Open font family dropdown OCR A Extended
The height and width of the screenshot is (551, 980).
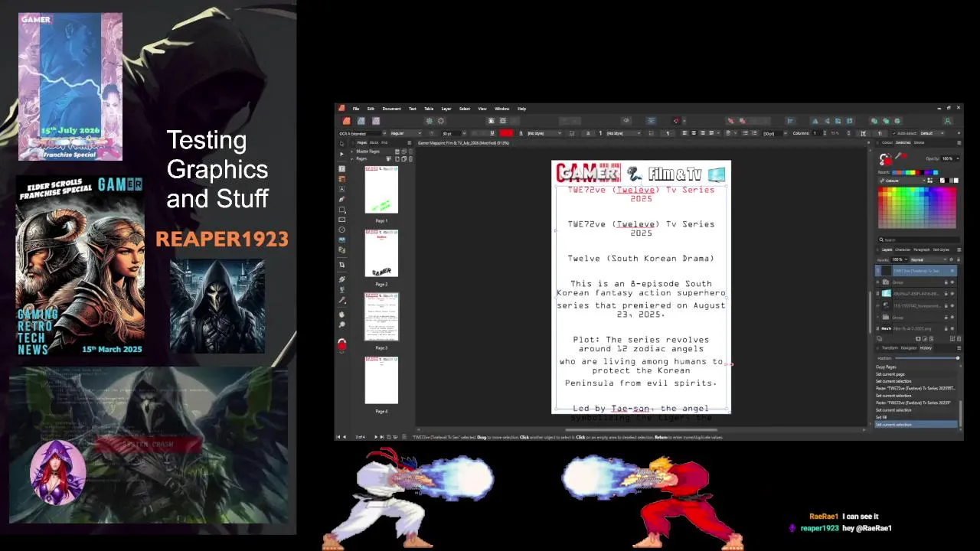(364, 133)
